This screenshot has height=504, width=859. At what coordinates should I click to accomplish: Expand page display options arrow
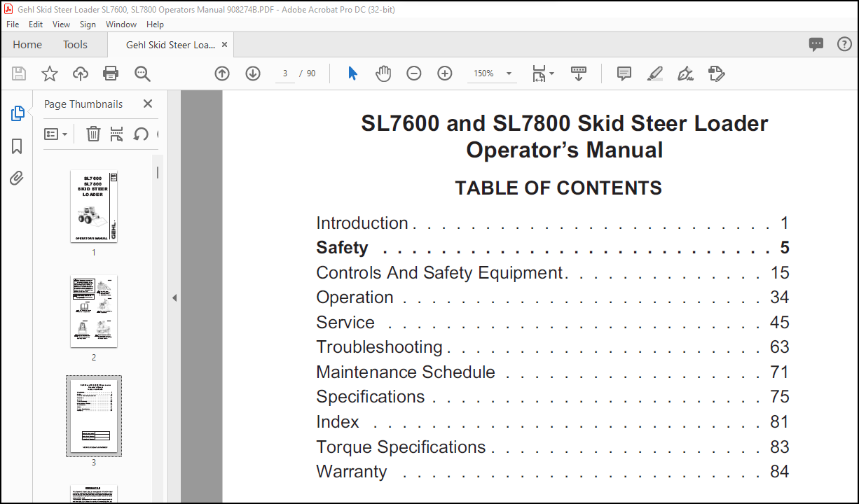(x=552, y=73)
